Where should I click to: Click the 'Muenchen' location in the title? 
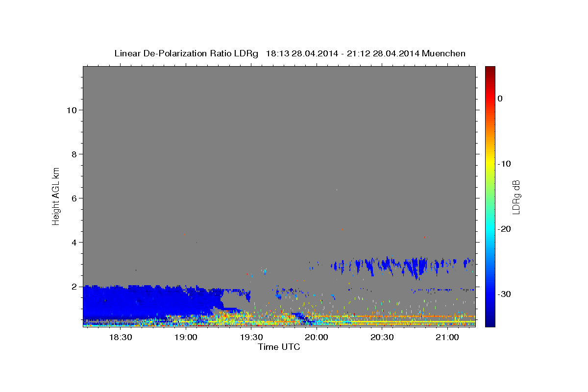coord(444,53)
